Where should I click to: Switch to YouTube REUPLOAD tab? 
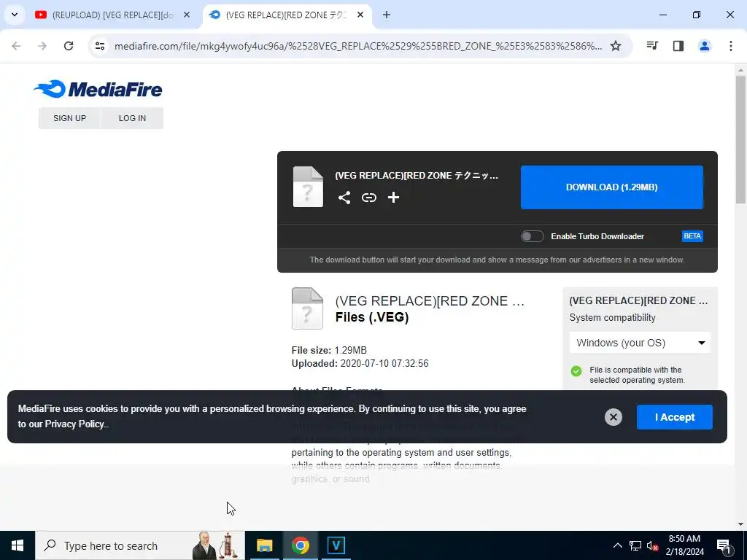pyautogui.click(x=112, y=15)
